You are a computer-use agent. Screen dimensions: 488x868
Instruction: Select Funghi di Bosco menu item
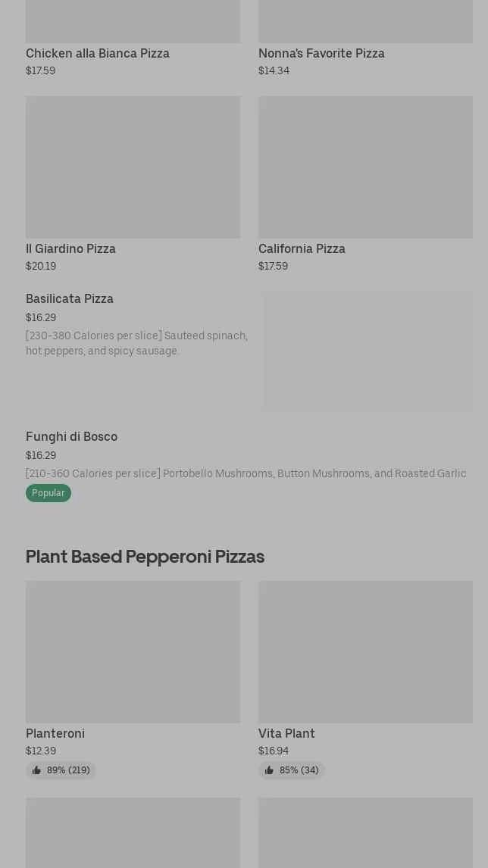72,437
